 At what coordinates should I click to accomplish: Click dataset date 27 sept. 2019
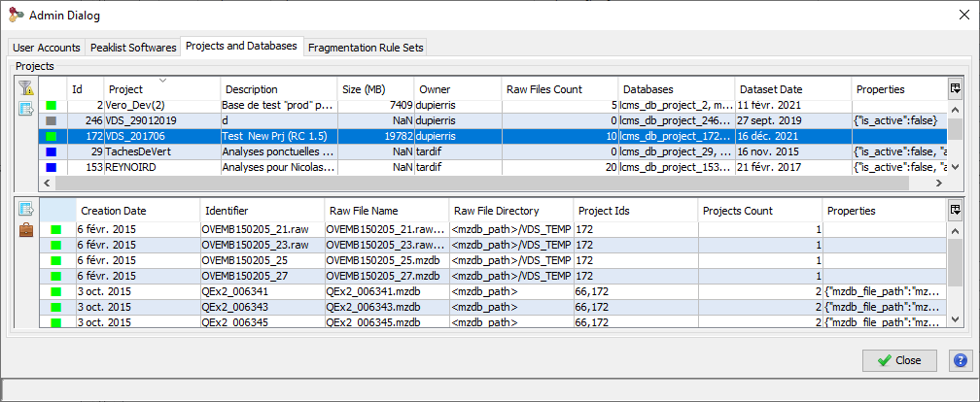pos(792,120)
